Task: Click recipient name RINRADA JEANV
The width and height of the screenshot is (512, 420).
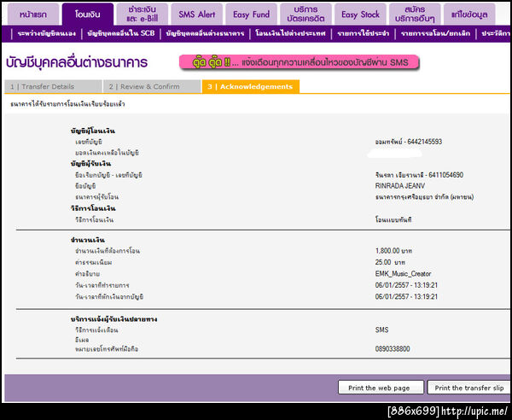Action: 400,186
